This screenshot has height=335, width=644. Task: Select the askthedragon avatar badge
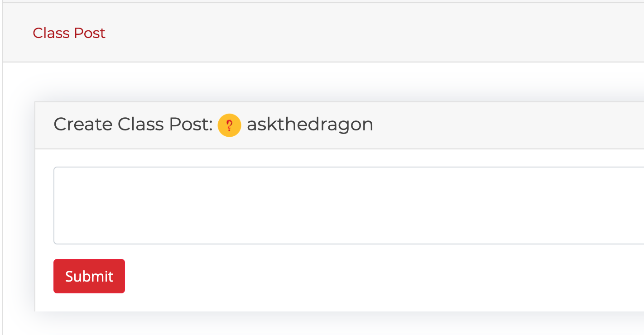pyautogui.click(x=229, y=125)
